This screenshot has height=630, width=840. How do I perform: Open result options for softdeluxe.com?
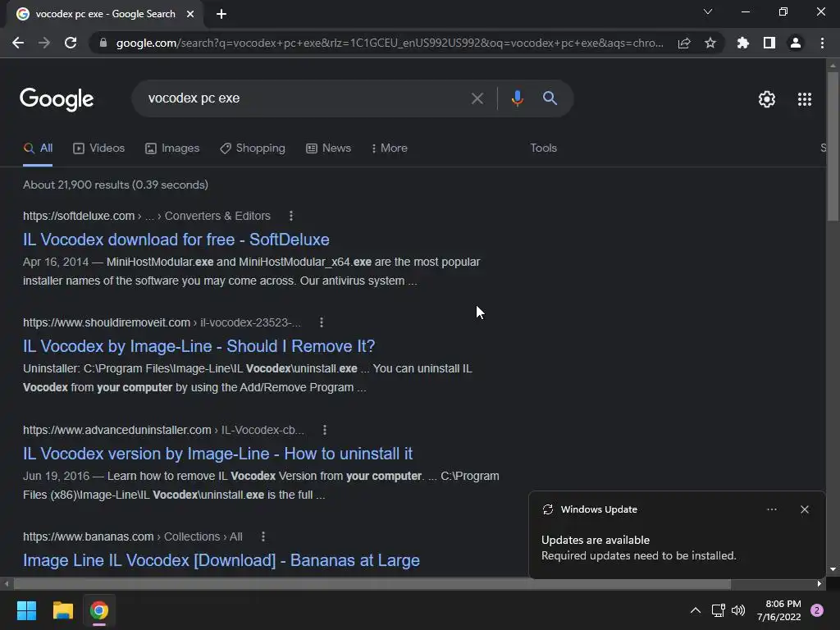[x=291, y=216]
